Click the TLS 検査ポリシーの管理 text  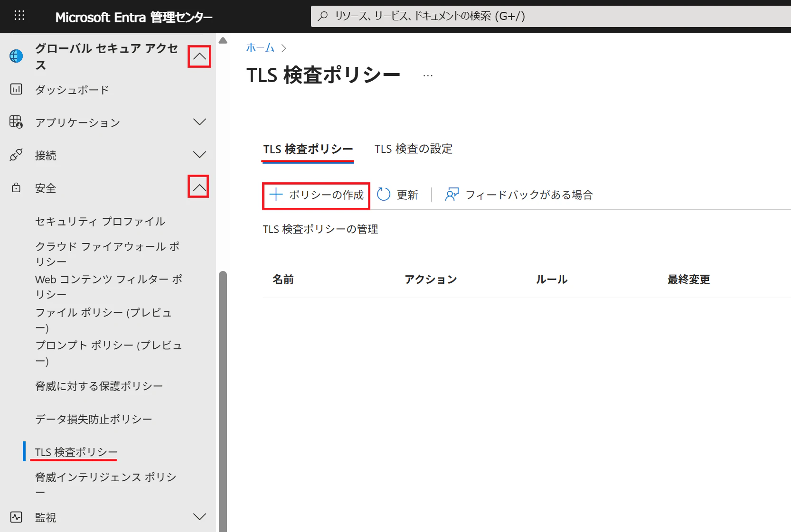(320, 229)
